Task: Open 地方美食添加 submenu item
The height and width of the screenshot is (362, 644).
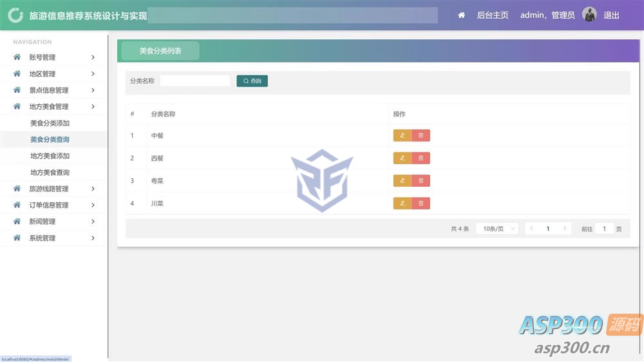Action: click(x=50, y=156)
